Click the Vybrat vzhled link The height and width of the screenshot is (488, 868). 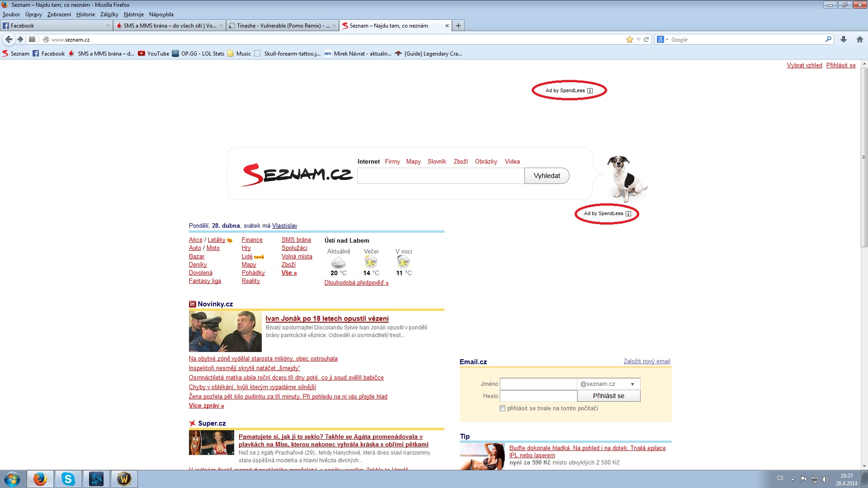point(804,66)
